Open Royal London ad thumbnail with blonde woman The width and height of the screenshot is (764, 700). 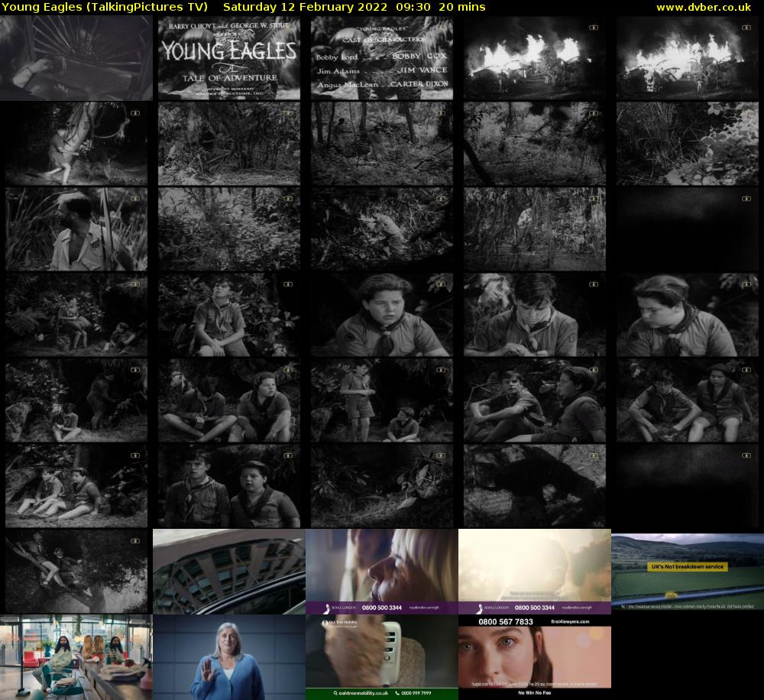(382, 572)
